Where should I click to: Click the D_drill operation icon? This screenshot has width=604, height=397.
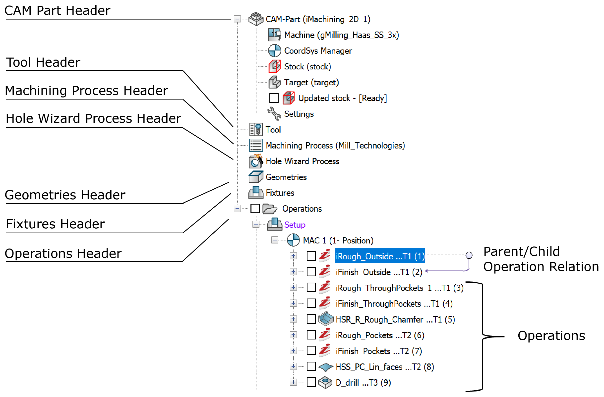325,382
